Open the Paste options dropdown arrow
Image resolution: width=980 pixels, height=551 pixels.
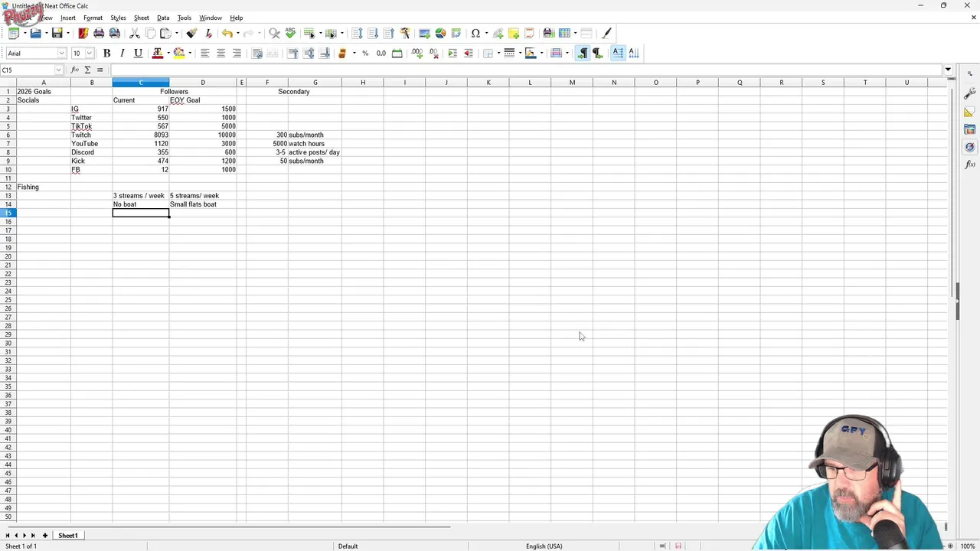[x=177, y=33]
